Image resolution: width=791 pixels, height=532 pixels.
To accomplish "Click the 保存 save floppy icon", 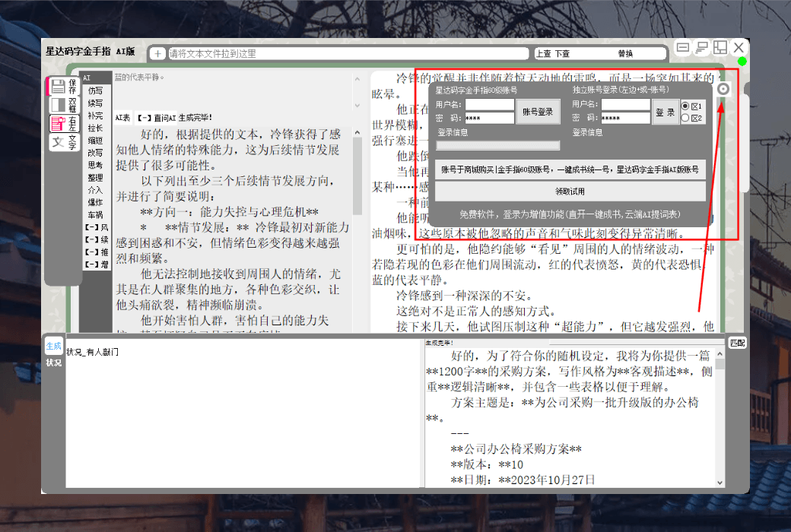I will coord(59,86).
